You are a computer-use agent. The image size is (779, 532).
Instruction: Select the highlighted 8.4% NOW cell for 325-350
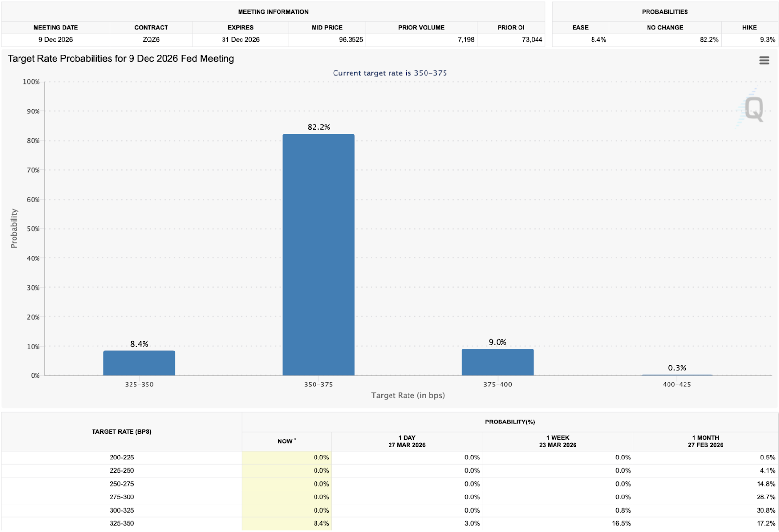click(320, 524)
